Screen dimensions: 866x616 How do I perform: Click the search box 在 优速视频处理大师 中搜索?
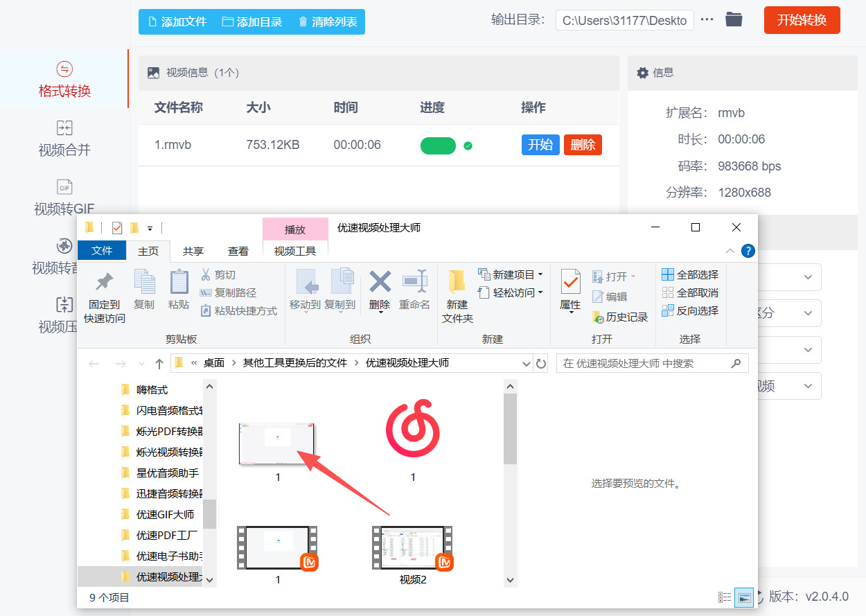tap(652, 363)
